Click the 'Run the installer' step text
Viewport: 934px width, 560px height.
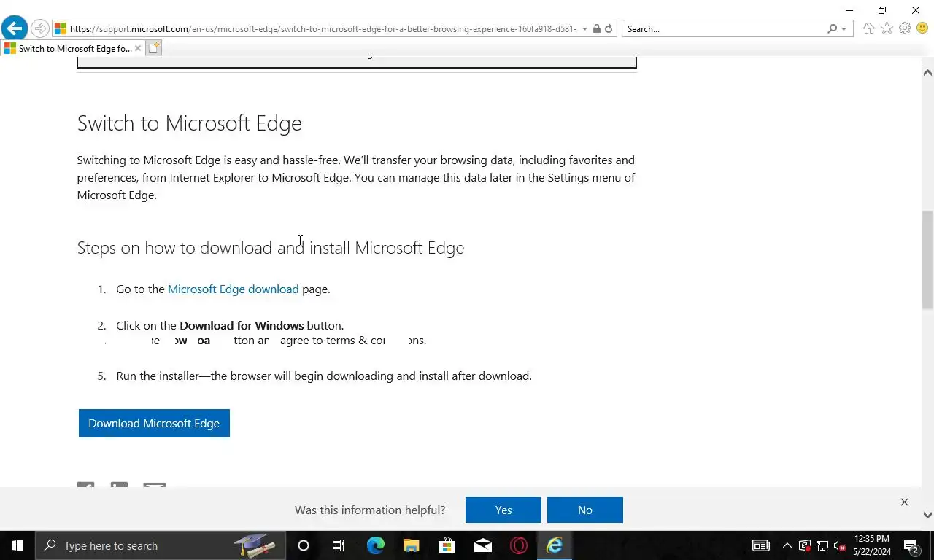324,376
